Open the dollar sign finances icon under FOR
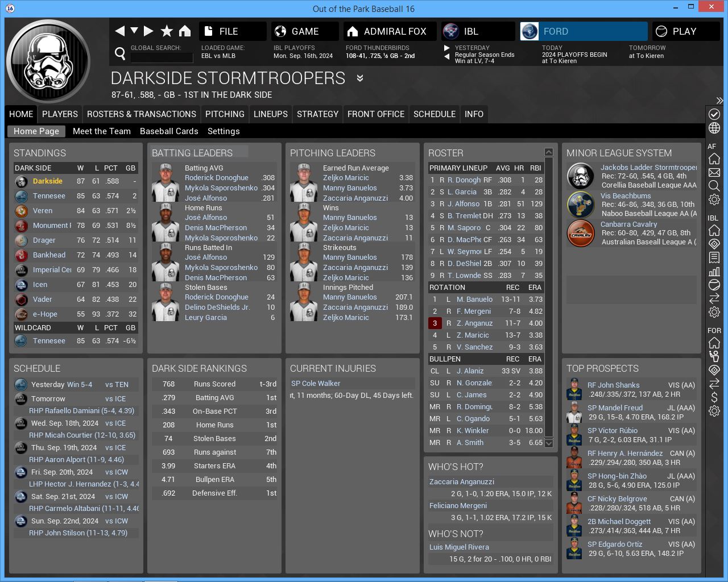This screenshot has height=582, width=728. [x=714, y=397]
